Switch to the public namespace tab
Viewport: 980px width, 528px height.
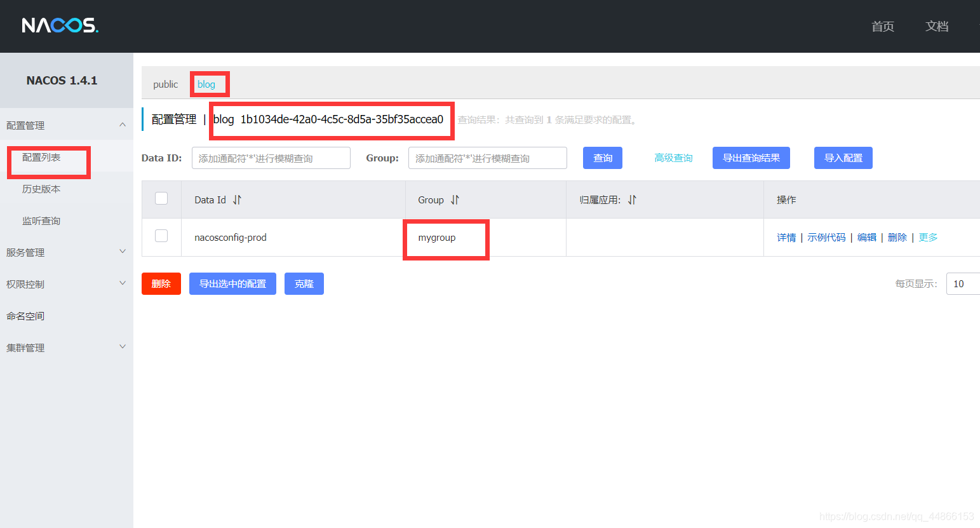point(165,84)
